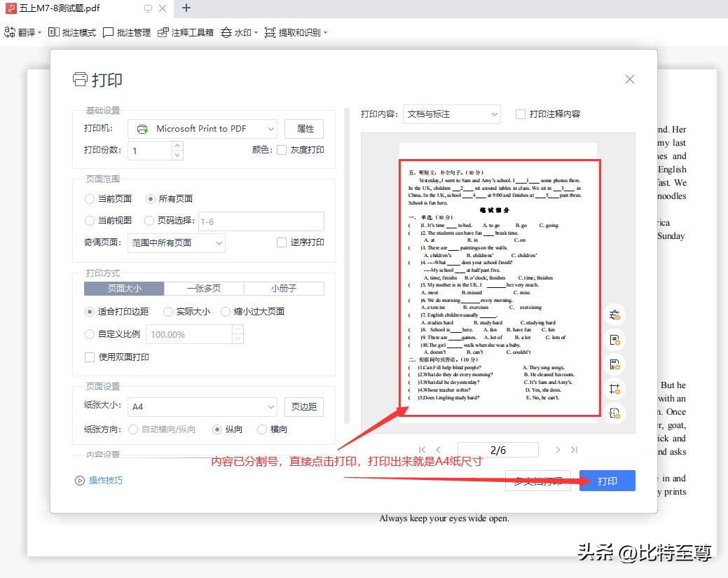Open the 水印 watermark menu
Image resolution: width=728 pixels, height=578 pixels.
[239, 32]
